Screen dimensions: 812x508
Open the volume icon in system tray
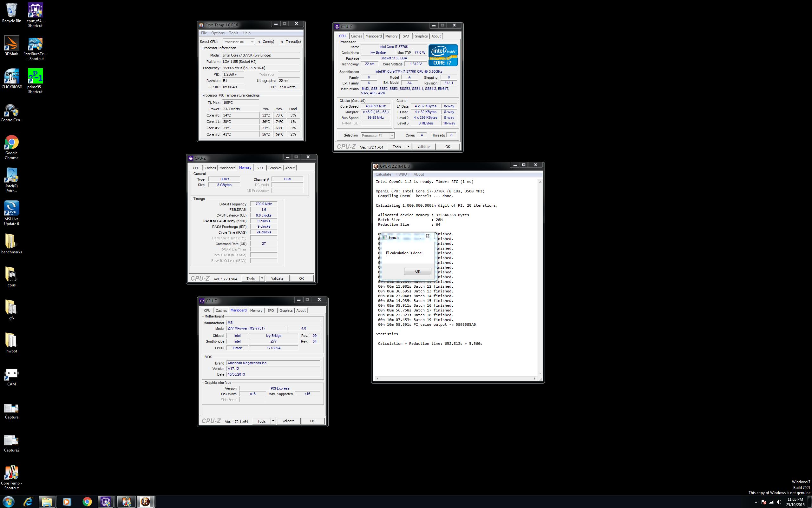779,502
